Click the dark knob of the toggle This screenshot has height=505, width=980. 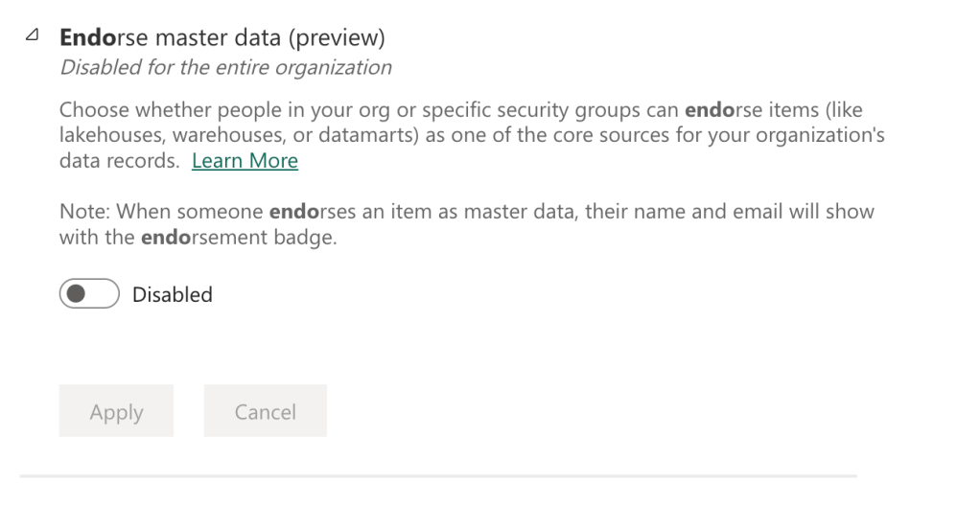click(x=75, y=294)
